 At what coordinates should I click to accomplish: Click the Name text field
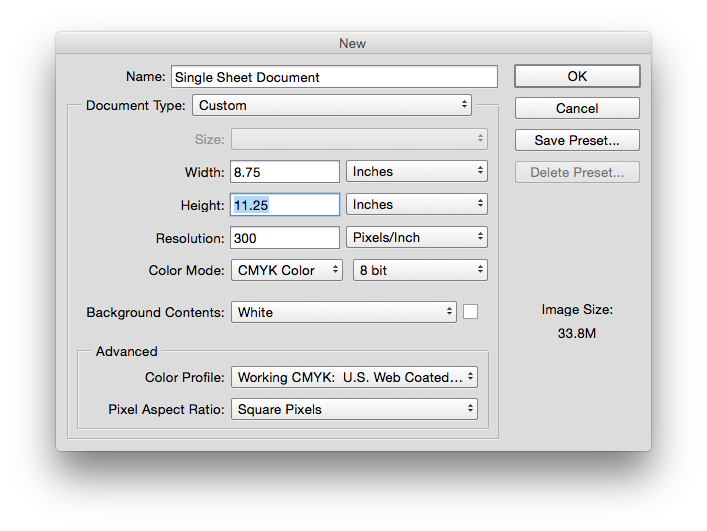334,77
